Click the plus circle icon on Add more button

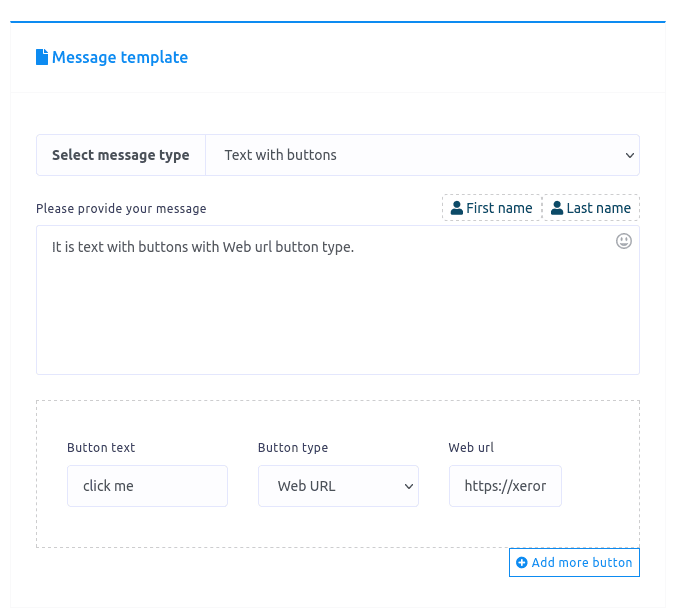pos(521,563)
